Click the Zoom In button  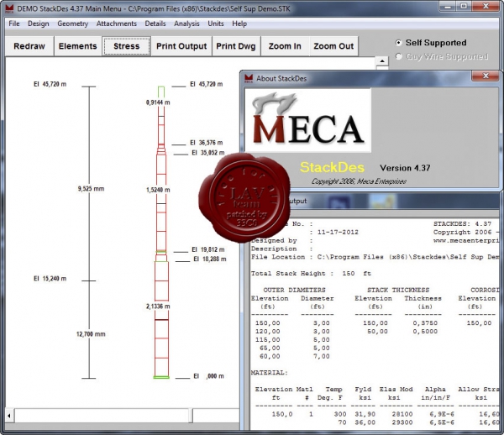[x=285, y=46]
